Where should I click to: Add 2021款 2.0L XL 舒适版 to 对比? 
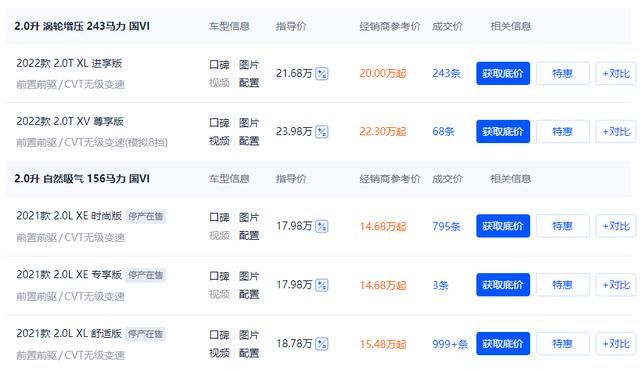(616, 344)
